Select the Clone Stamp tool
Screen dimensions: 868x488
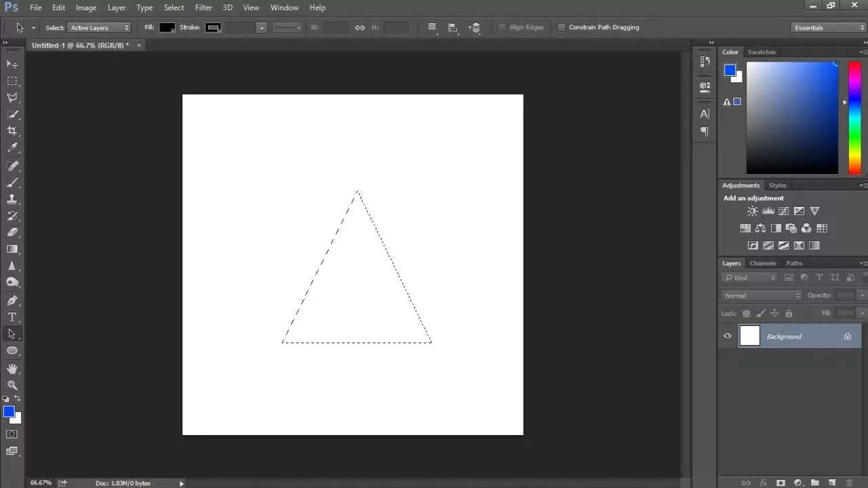click(x=12, y=199)
